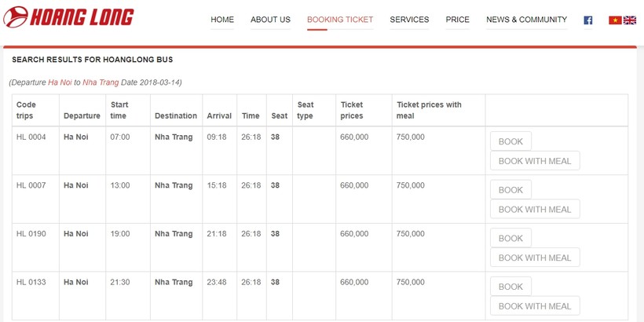Go to the HOME menu

click(222, 20)
